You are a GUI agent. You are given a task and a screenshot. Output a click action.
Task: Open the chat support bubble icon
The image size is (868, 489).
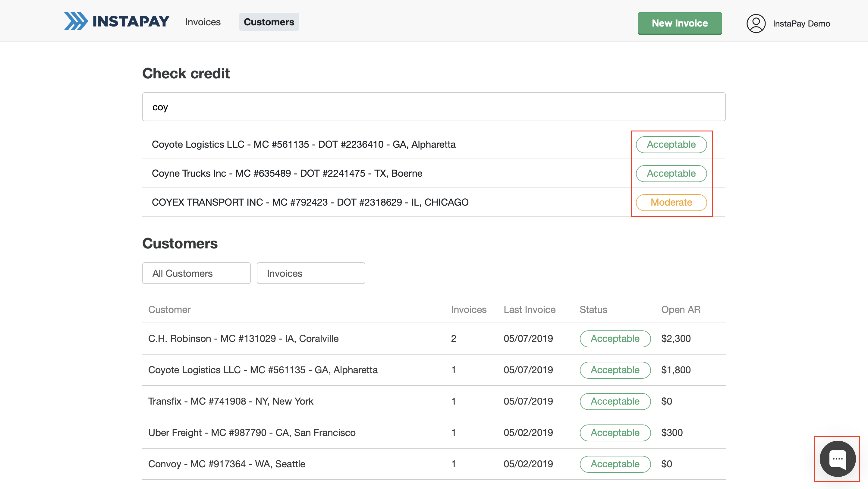(x=837, y=459)
